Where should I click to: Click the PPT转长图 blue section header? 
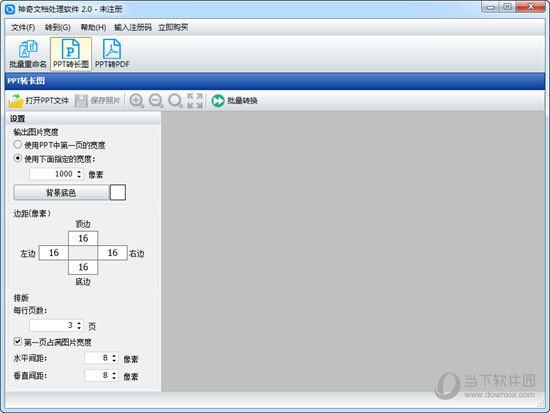click(x=275, y=81)
